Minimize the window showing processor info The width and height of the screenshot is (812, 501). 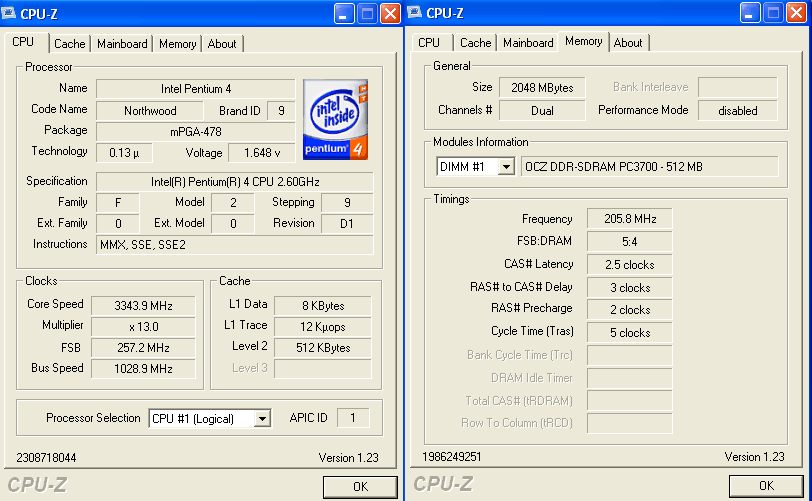[x=344, y=14]
